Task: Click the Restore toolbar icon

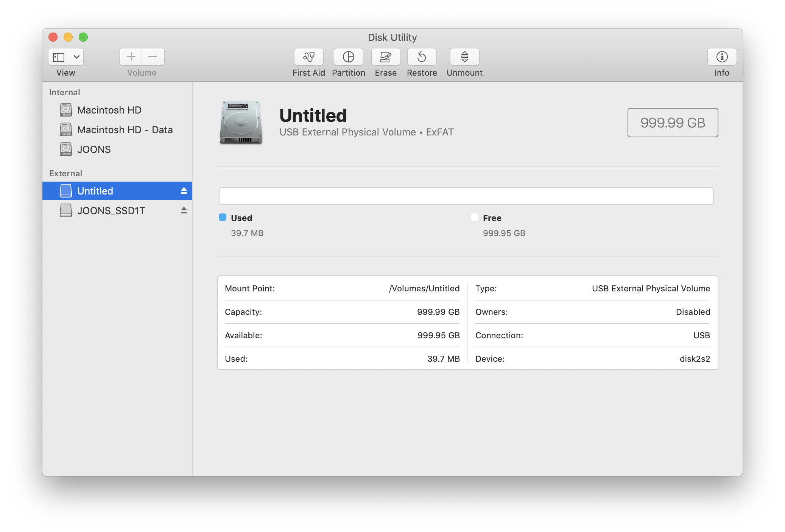Action: 422,57
